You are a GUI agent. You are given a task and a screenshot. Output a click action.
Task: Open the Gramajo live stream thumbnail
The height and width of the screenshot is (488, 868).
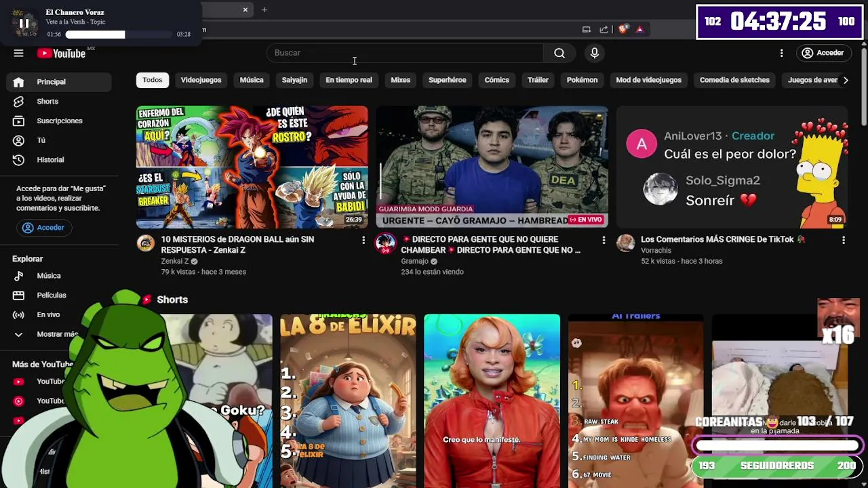pos(492,167)
